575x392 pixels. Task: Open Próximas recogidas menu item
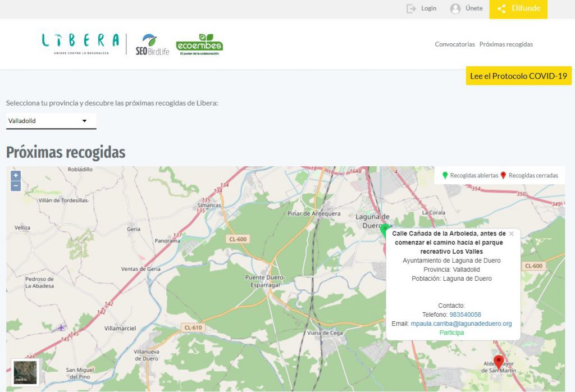tap(506, 44)
